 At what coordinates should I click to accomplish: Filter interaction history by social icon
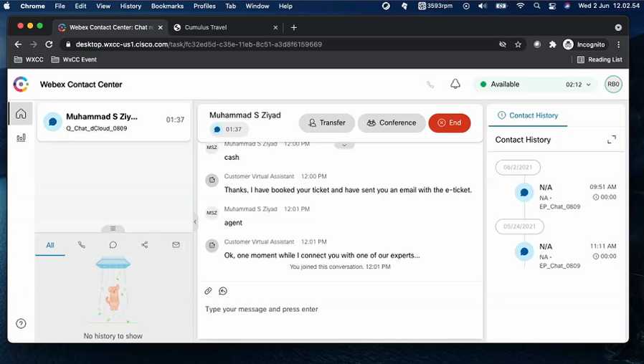tap(144, 245)
